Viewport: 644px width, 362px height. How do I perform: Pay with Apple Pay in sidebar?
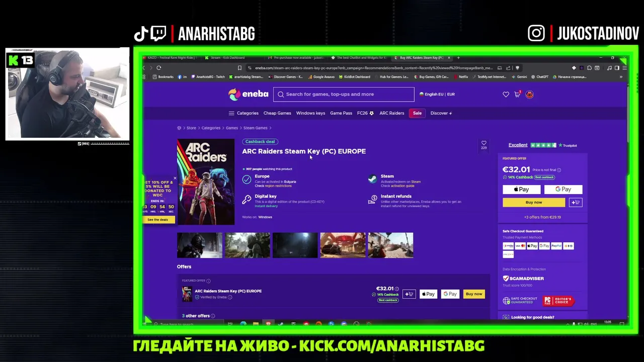coord(521,190)
